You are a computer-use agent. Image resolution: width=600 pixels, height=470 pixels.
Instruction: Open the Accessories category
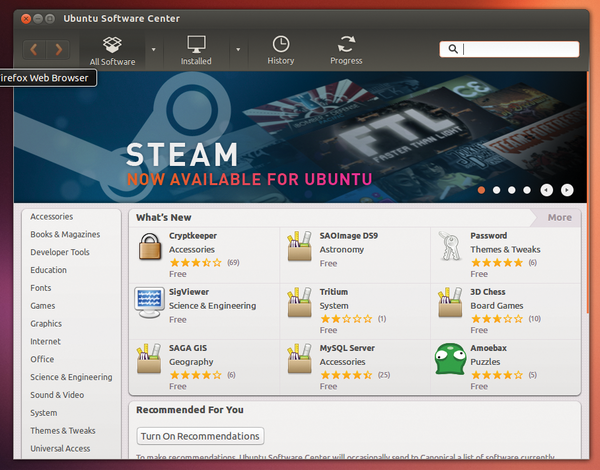click(52, 217)
